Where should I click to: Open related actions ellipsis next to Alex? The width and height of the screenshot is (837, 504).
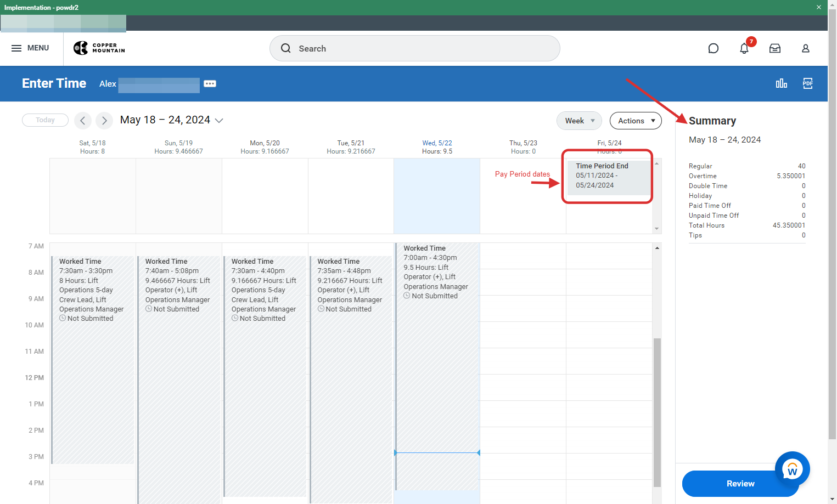[210, 84]
